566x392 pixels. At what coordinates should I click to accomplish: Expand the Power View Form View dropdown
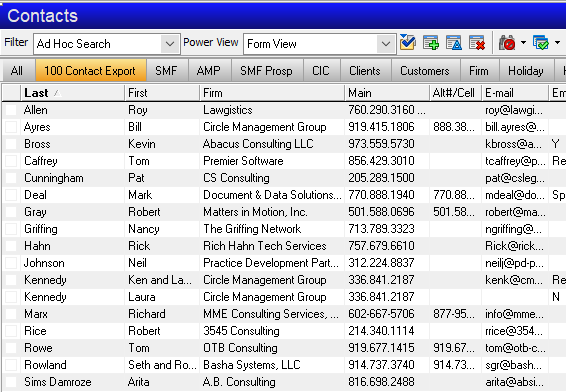point(386,44)
